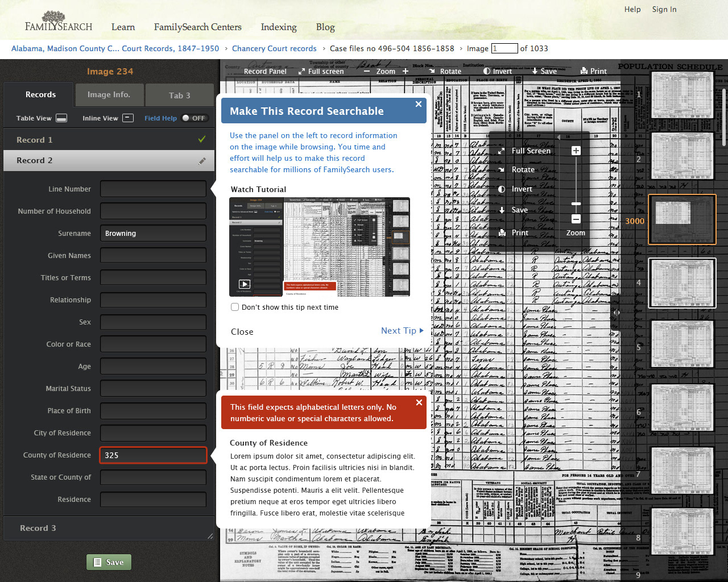Click the Marital Status input field
Viewport: 728px width, 582px height.
pyautogui.click(x=153, y=389)
